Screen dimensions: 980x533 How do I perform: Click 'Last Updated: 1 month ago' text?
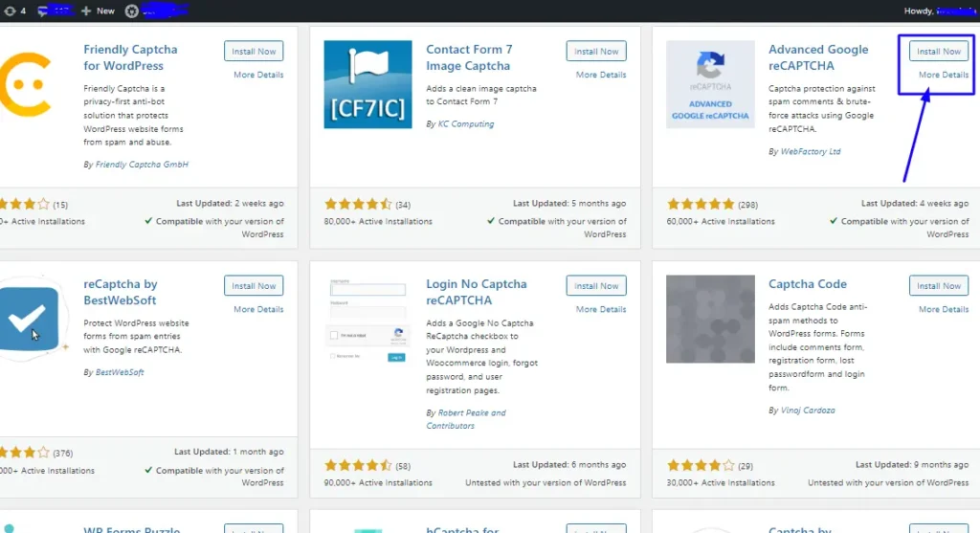(x=229, y=451)
